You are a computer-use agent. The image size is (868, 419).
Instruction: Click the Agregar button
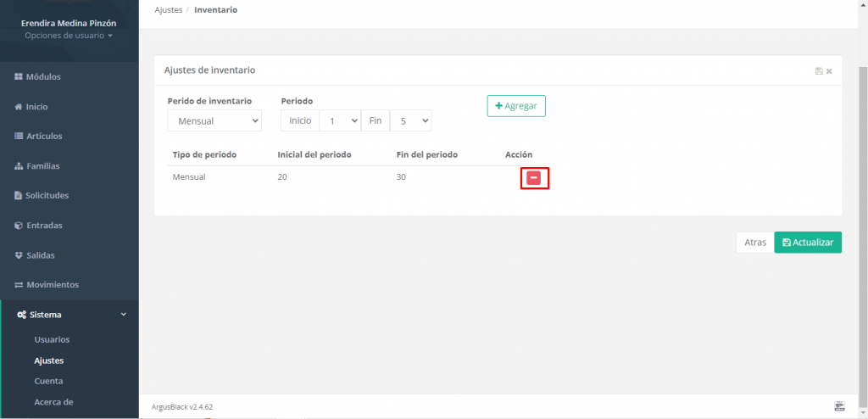point(516,106)
